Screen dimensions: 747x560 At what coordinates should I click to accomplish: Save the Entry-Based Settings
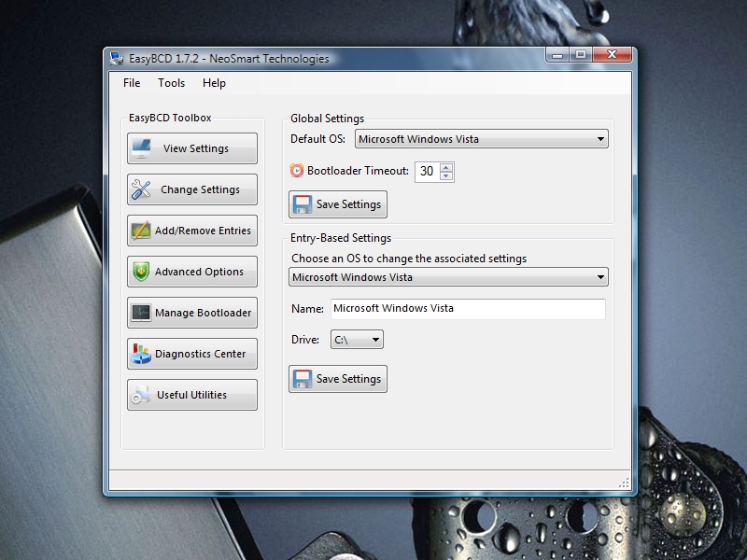coord(338,379)
